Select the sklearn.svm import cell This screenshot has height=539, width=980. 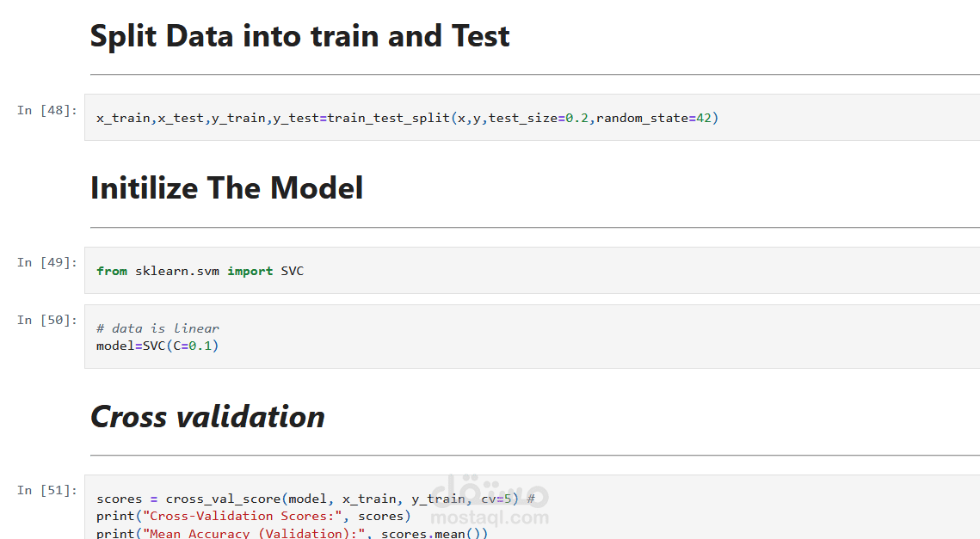(x=532, y=271)
